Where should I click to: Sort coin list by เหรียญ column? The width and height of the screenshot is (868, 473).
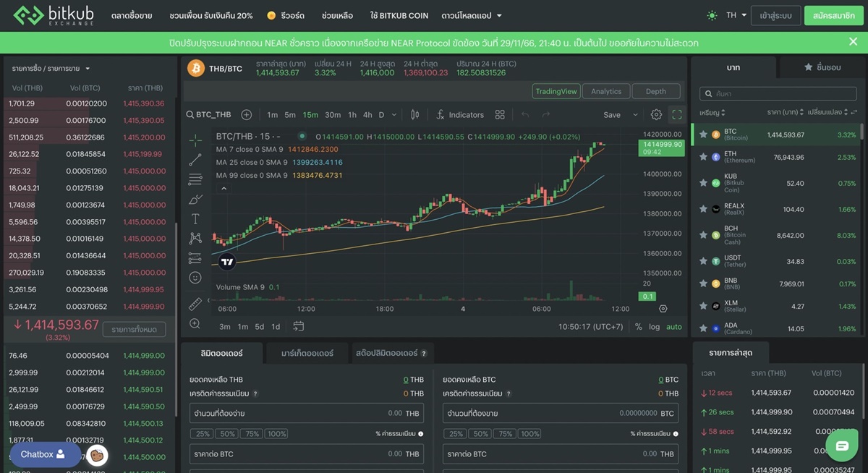point(712,112)
